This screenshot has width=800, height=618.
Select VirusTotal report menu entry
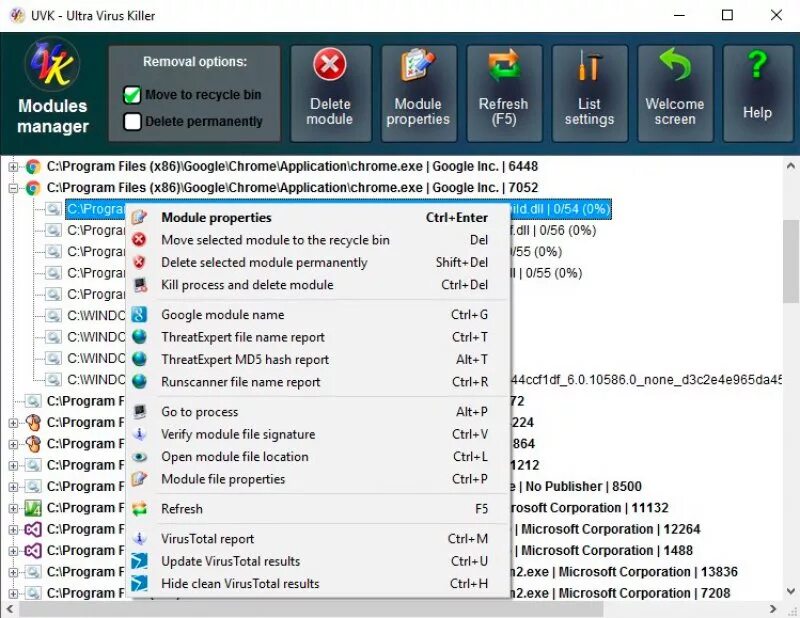[x=318, y=538]
